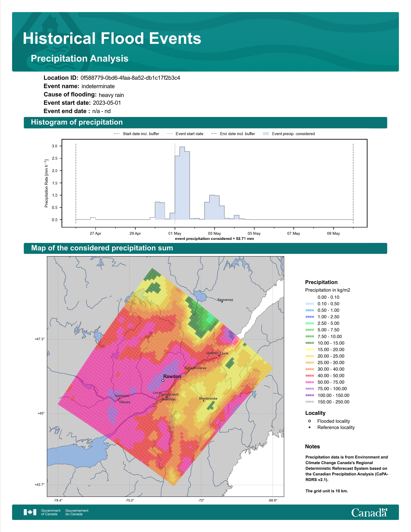Click the Canadian flag icon in footer
Image resolution: width=411 pixels, height=532 pixels.
pos(30,512)
